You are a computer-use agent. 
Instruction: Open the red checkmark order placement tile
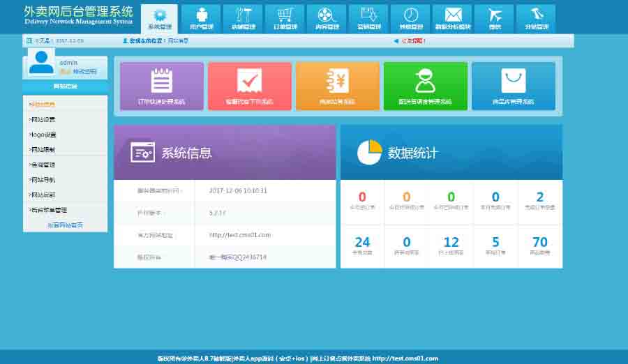249,86
